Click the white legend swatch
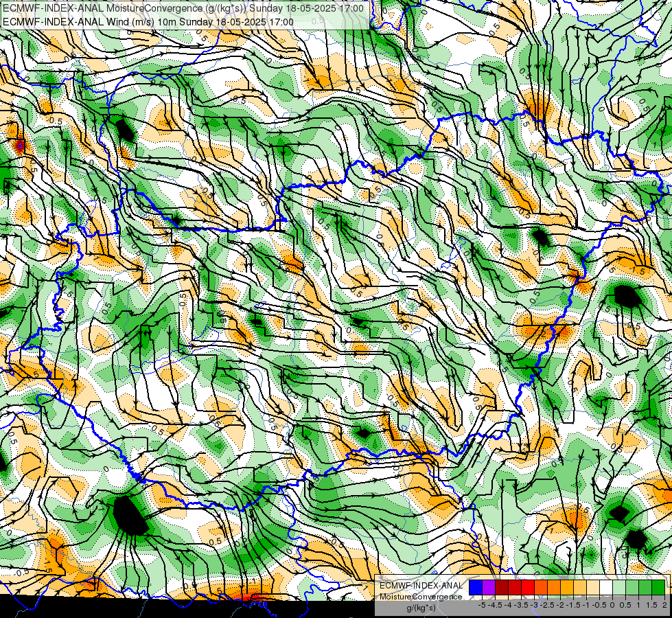672x618 pixels. pyautogui.click(x=606, y=587)
